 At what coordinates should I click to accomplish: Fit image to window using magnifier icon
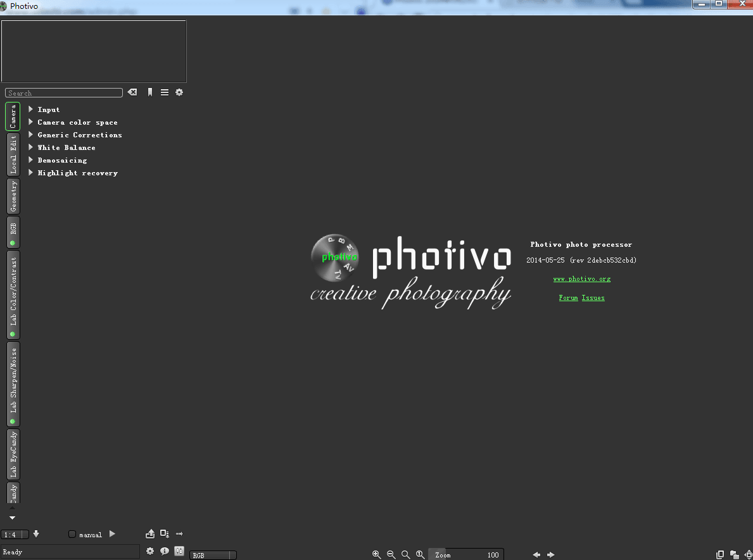click(x=405, y=554)
